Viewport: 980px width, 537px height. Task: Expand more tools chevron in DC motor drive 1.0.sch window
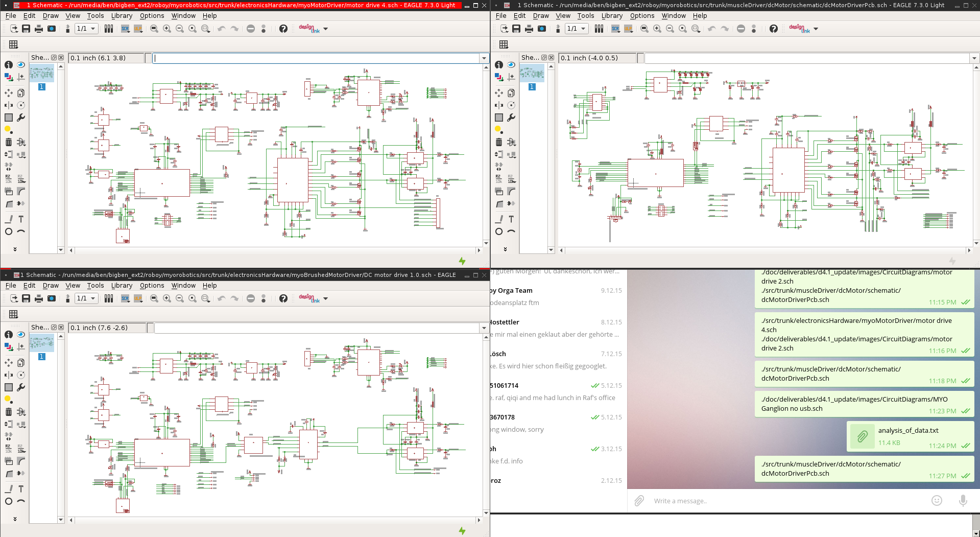(x=15, y=519)
